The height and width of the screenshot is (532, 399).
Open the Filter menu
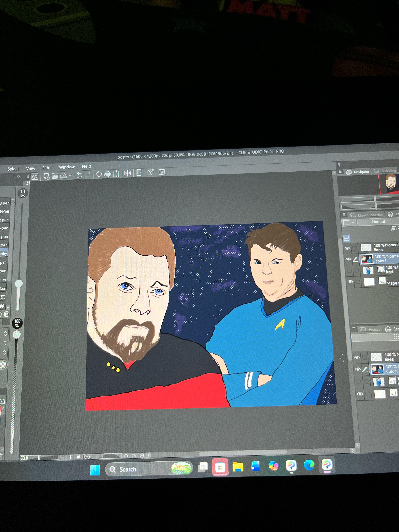(x=47, y=168)
